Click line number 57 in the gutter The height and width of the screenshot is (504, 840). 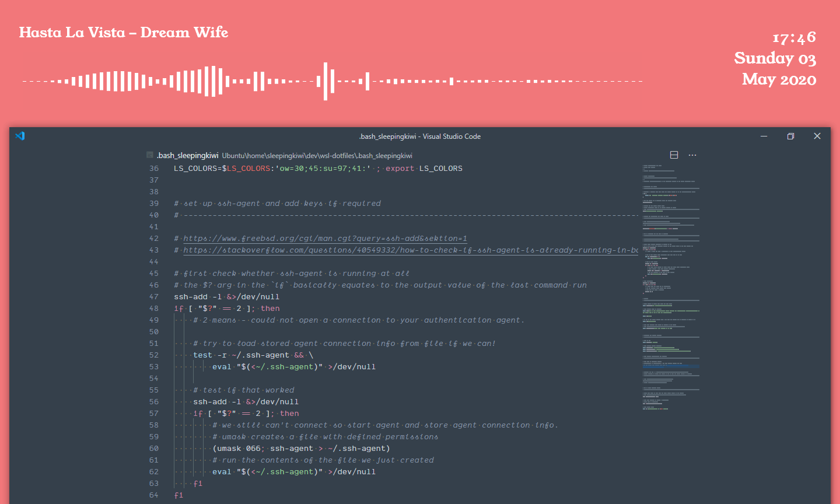154,414
